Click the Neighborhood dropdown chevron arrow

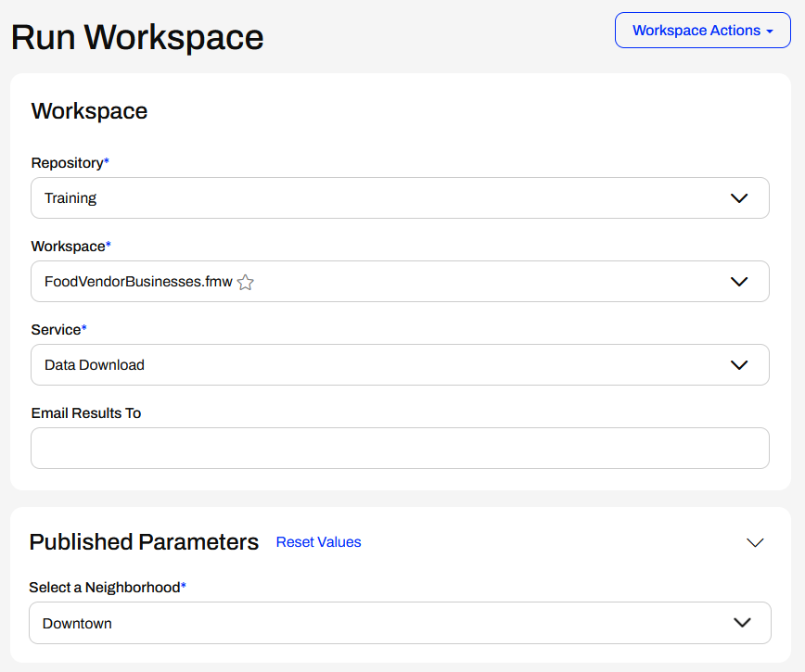(x=742, y=623)
